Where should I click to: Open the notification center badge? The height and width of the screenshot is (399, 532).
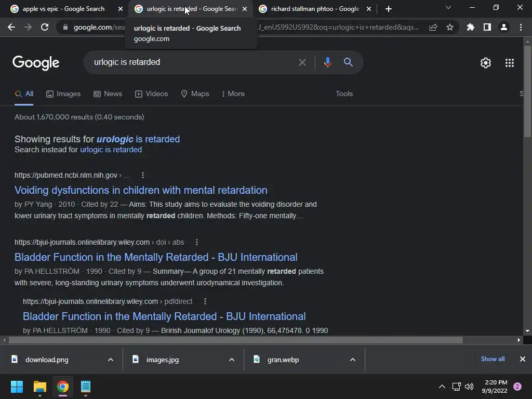point(517,387)
